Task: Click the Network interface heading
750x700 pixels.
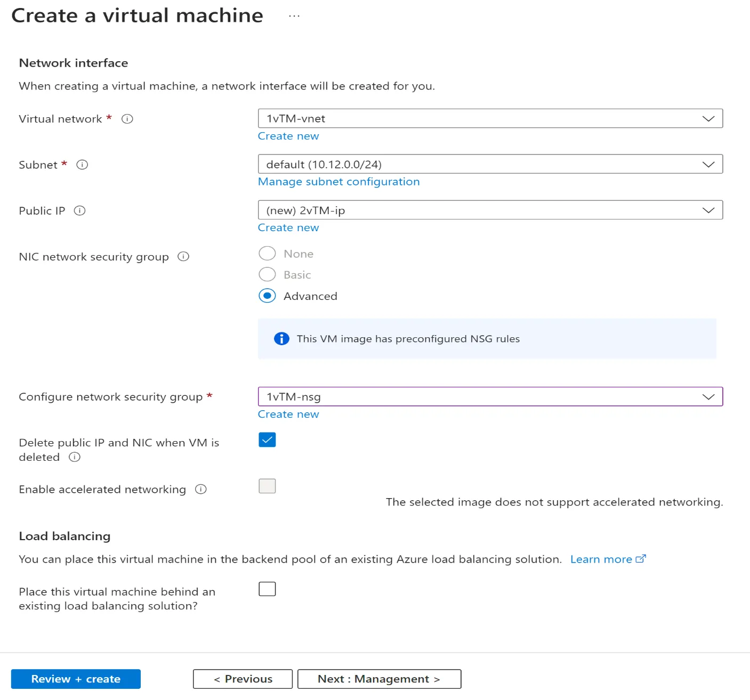Action: 74,63
